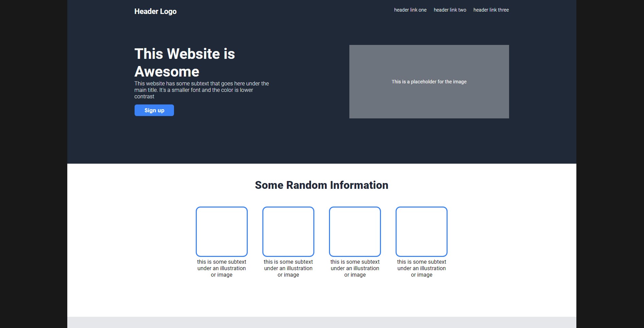Click the second empty illustration card
Viewport: 644px width, 328px height.
point(288,231)
